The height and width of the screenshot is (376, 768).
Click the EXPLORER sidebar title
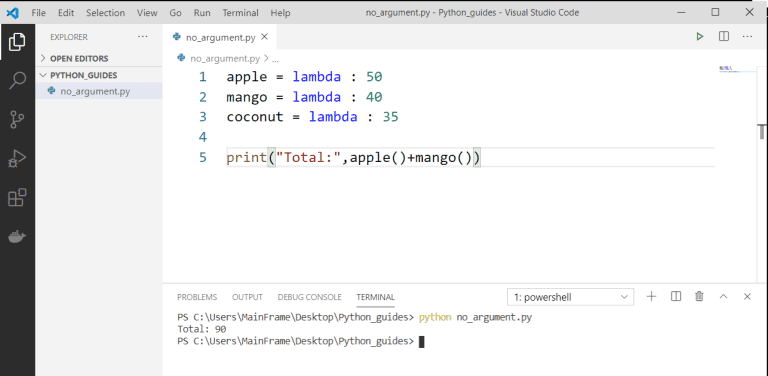point(69,37)
